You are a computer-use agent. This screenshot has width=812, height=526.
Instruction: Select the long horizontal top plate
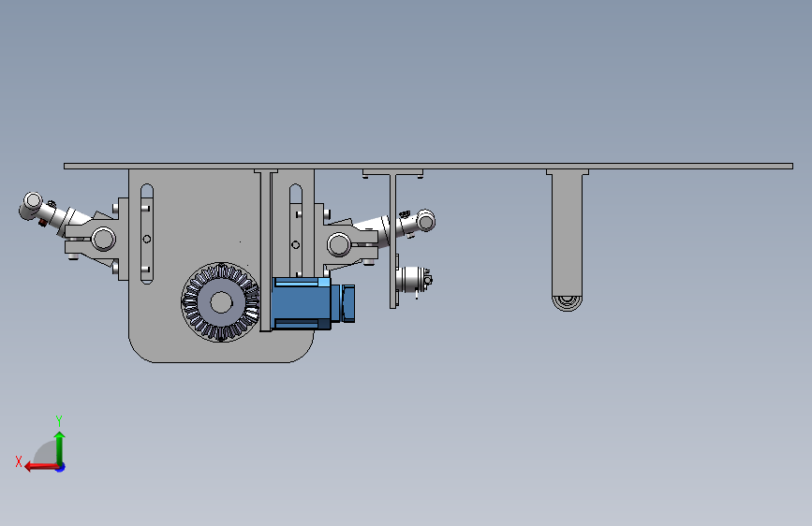(428, 167)
